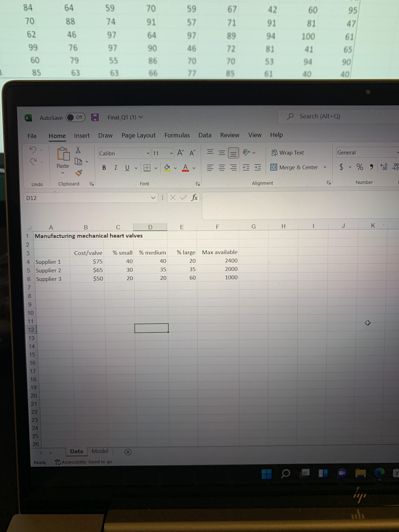Apply the yellow fill color
This screenshot has height=532, width=399.
point(167,168)
